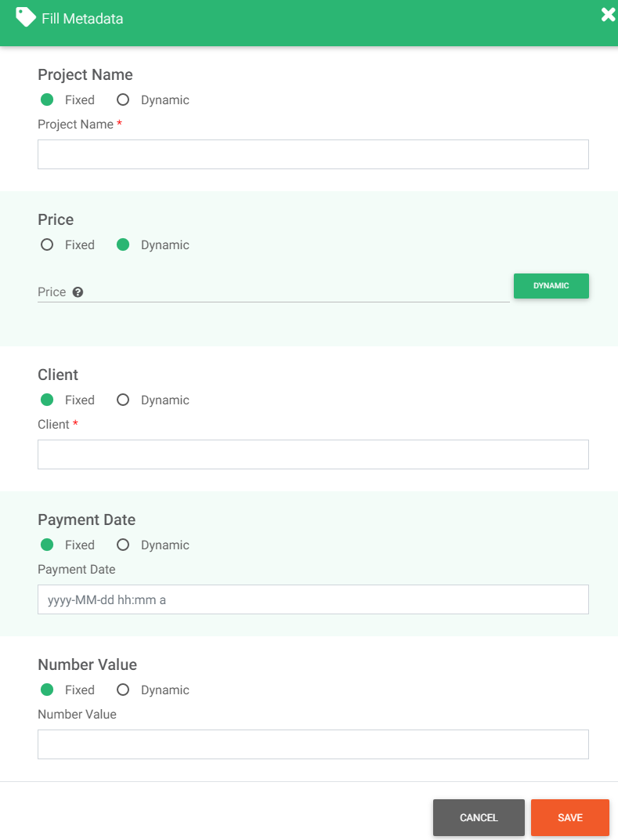
Task: Select Fixed for Client
Action: click(x=47, y=400)
